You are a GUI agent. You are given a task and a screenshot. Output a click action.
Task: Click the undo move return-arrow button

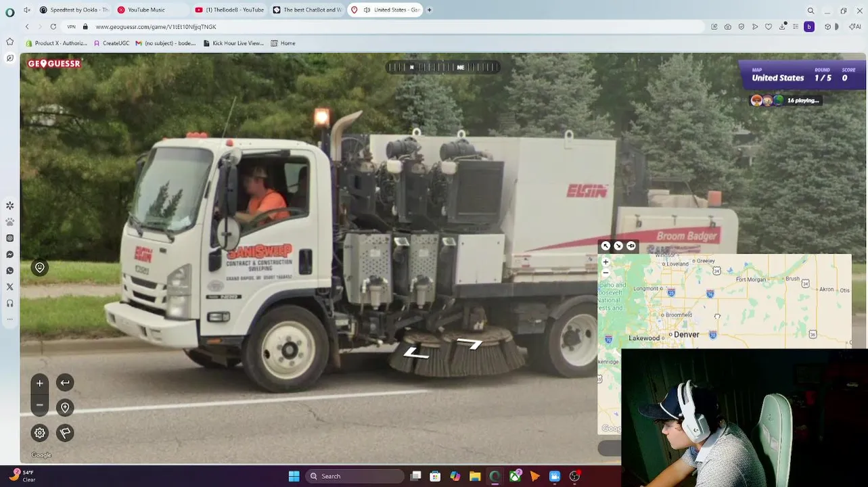(65, 383)
